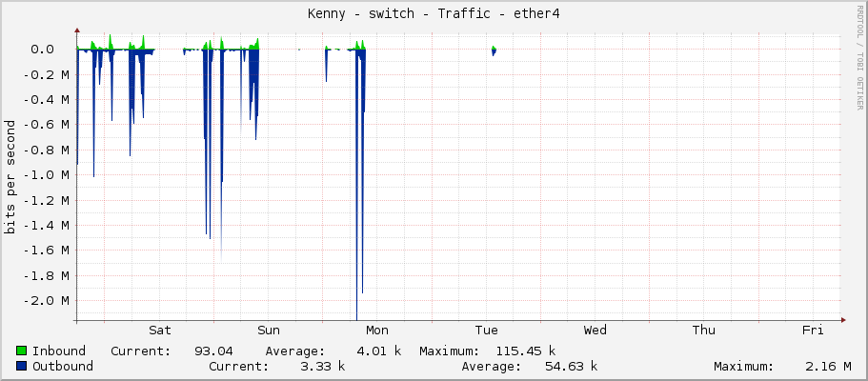The width and height of the screenshot is (868, 381).
Task: Click the 'Tue' day label on x-axis
Action: coord(486,331)
